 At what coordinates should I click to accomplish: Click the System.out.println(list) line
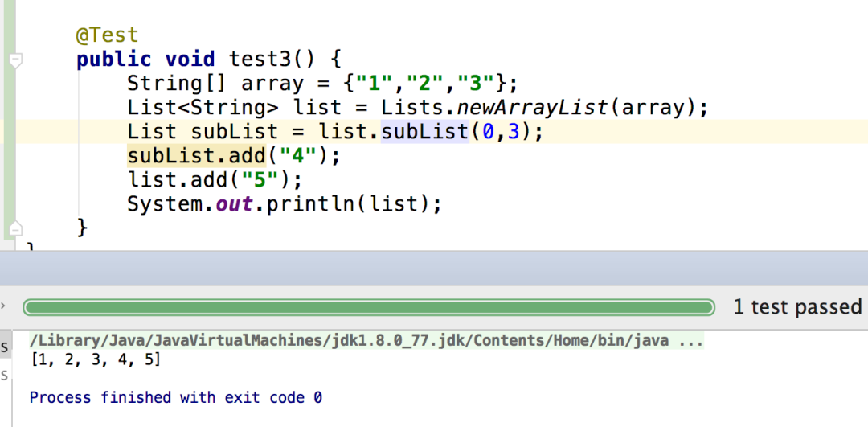click(x=285, y=205)
